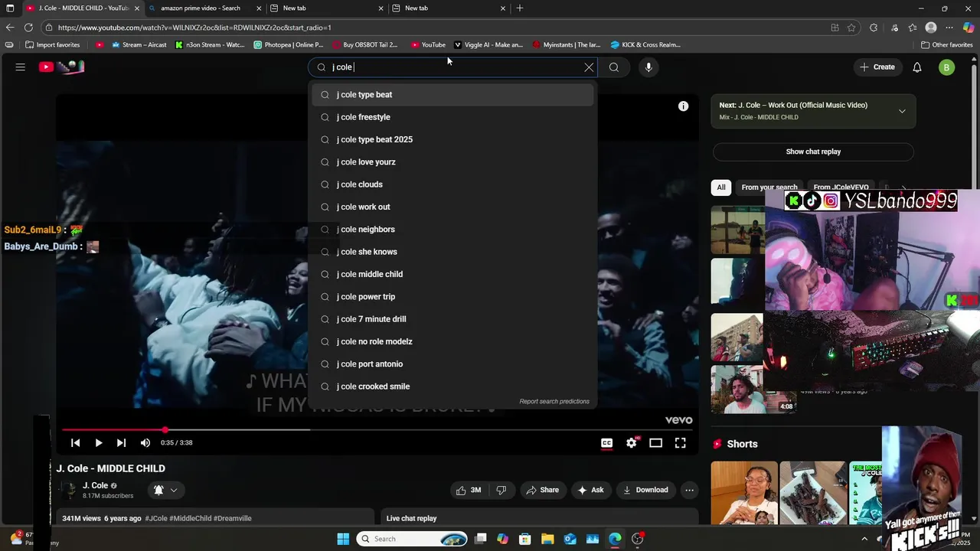Choose suggestion j cole love yourz
This screenshot has width=980, height=551.
(x=452, y=162)
